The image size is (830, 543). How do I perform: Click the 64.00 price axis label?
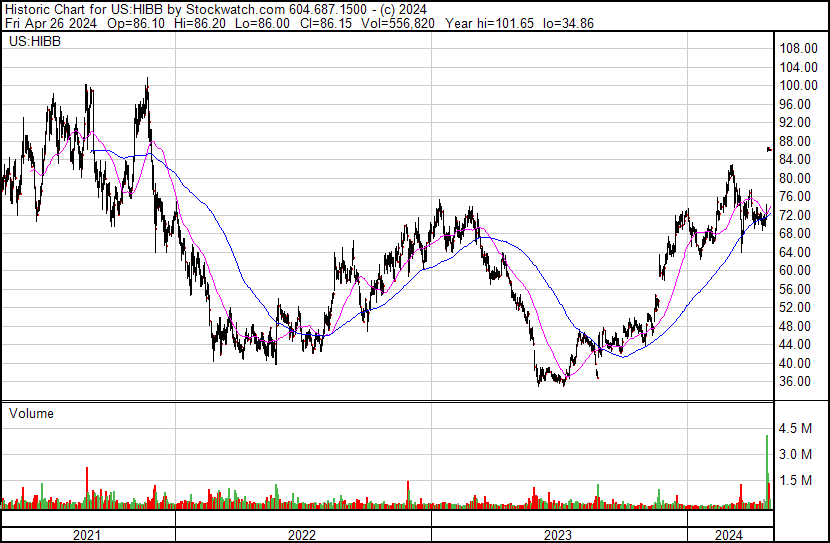(x=795, y=252)
